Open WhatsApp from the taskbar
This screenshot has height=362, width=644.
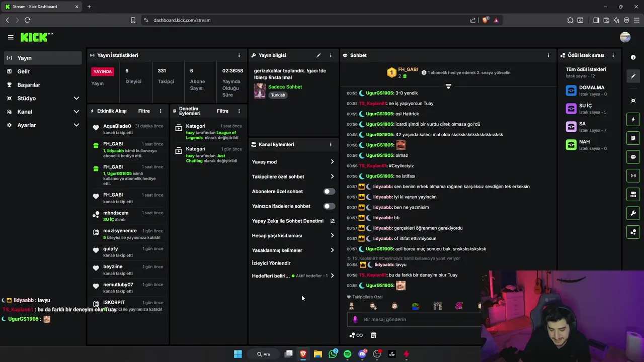[x=333, y=354]
